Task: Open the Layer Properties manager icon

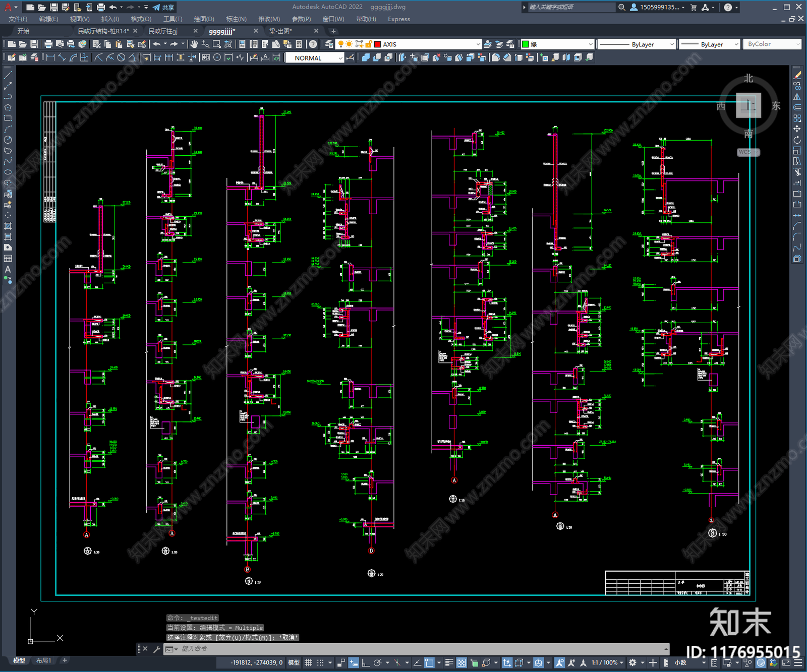Action: (329, 44)
